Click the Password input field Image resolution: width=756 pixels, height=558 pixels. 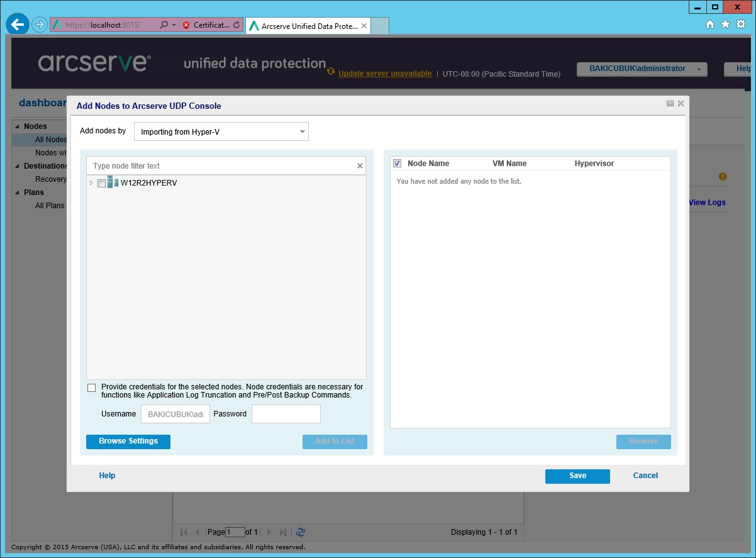pos(286,415)
